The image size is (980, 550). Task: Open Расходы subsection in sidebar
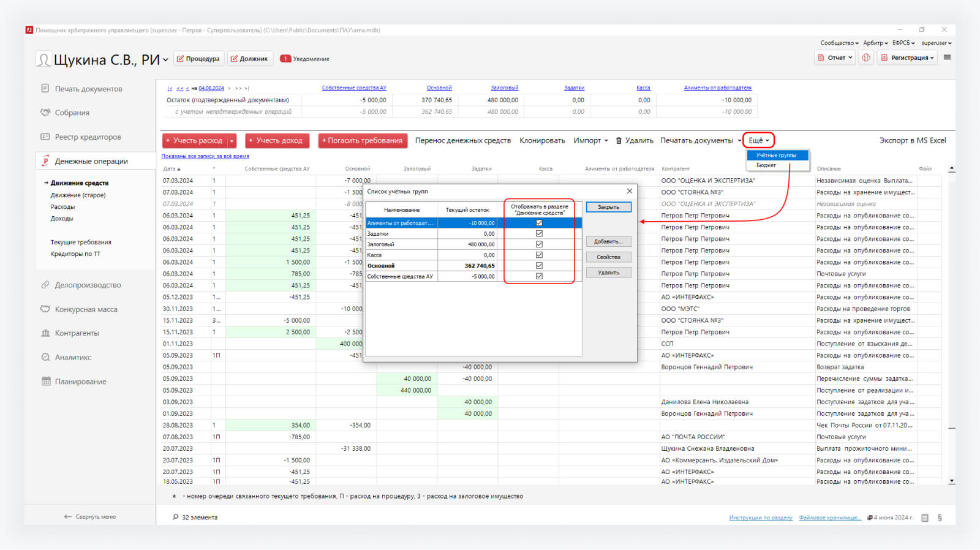62,207
